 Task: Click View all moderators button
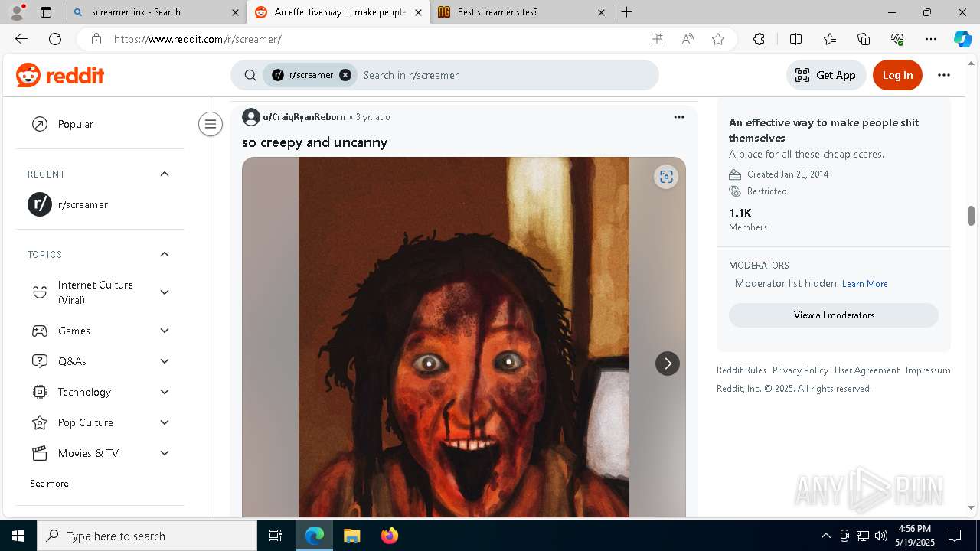834,315
